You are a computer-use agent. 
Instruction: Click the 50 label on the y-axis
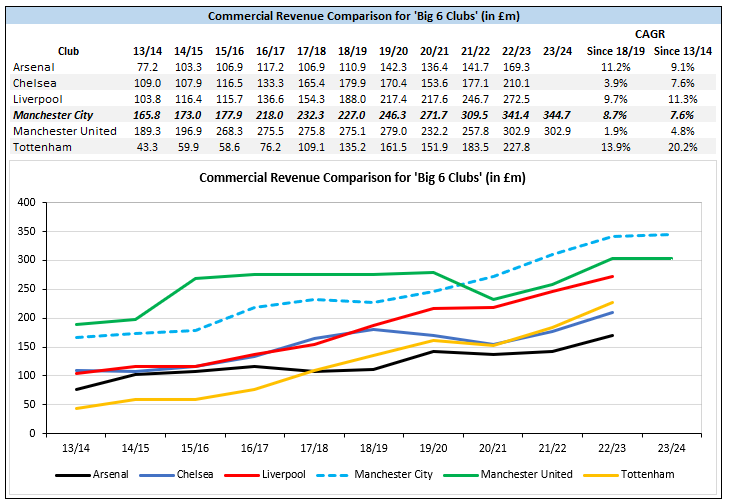tap(29, 405)
